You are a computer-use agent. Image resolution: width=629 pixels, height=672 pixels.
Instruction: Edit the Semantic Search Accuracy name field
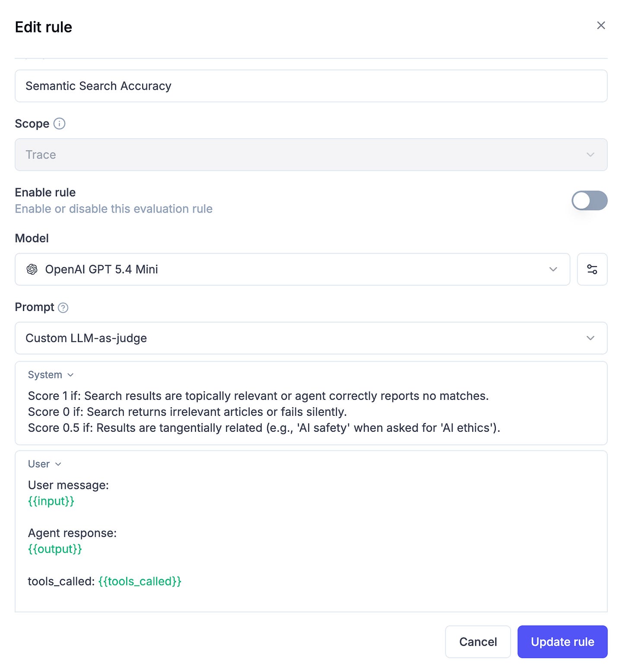(311, 86)
